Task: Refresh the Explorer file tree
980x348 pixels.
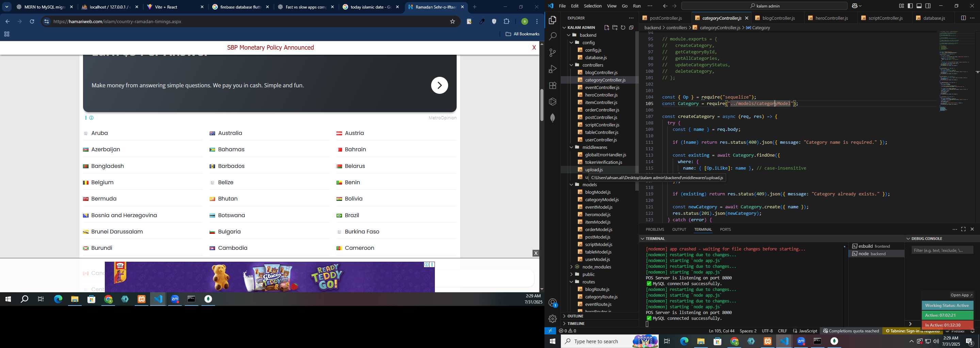Action: click(623, 27)
